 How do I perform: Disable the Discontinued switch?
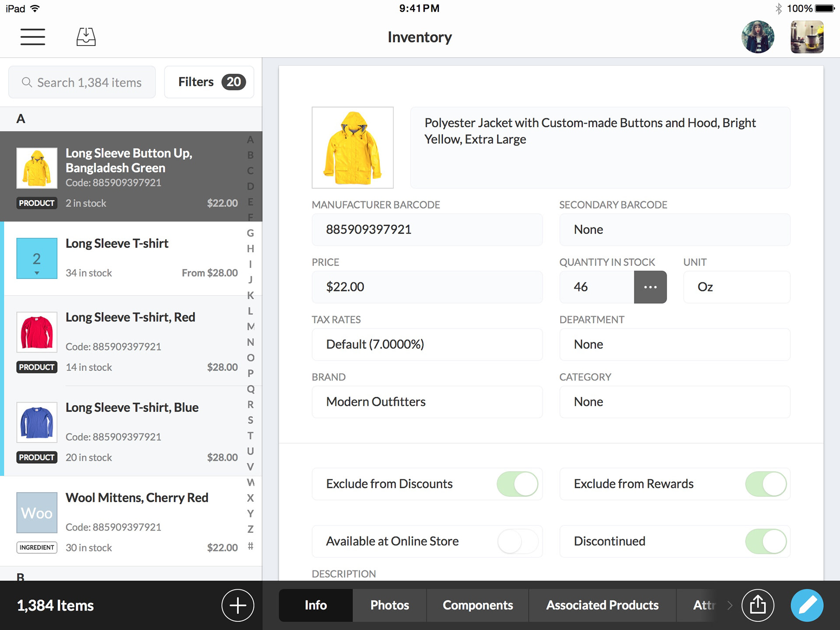(x=766, y=541)
